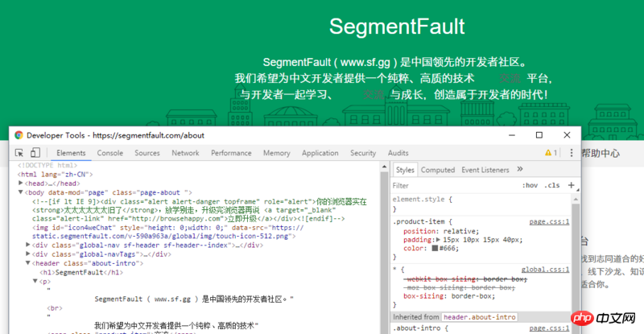
Task: Click the #666 color swatch
Action: pos(435,248)
